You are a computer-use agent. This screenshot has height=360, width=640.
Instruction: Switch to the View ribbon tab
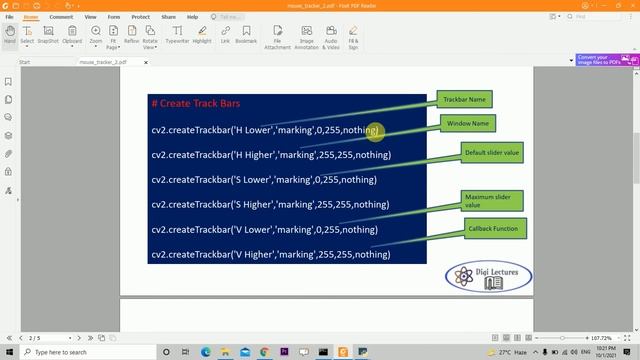click(x=91, y=17)
